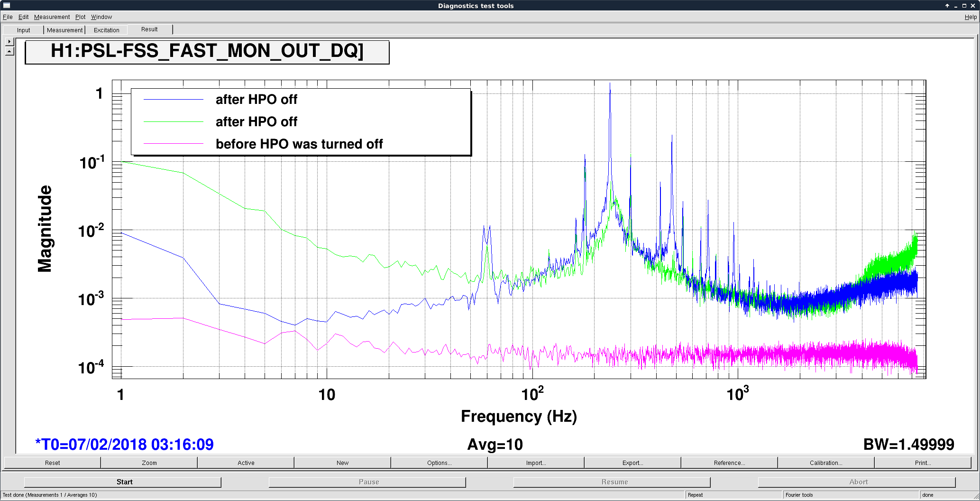The image size is (980, 501).
Task: Click the 'Test done' status bar message
Action: point(50,495)
